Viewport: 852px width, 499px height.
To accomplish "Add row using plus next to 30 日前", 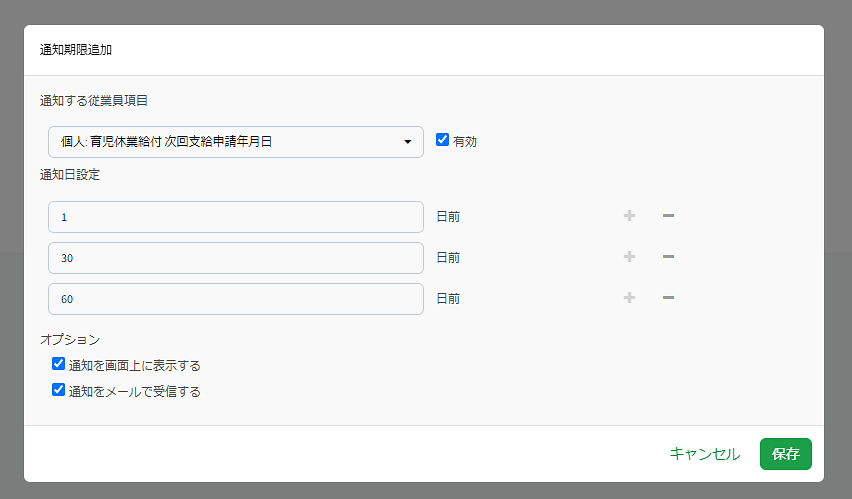I will click(x=629, y=257).
